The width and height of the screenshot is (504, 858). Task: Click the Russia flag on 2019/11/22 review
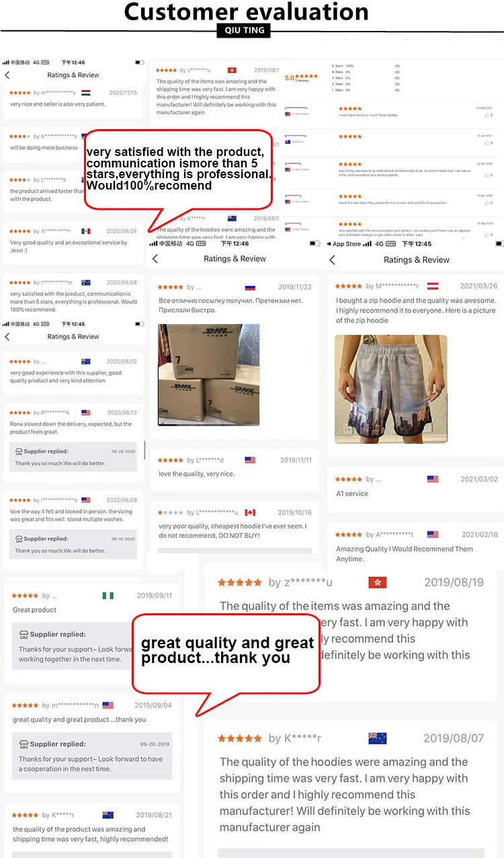(250, 286)
